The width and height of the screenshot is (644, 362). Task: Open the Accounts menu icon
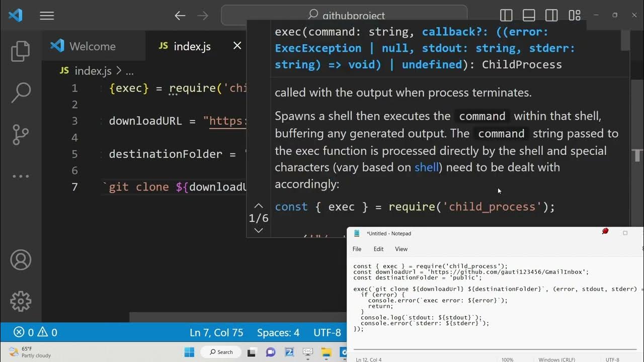point(21,260)
